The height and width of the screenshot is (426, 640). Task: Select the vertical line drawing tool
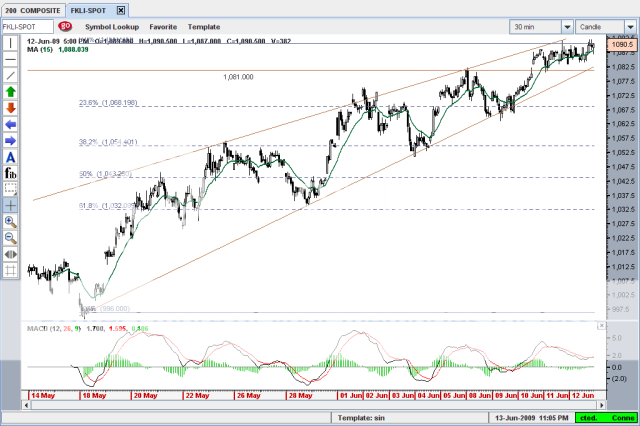(10, 43)
